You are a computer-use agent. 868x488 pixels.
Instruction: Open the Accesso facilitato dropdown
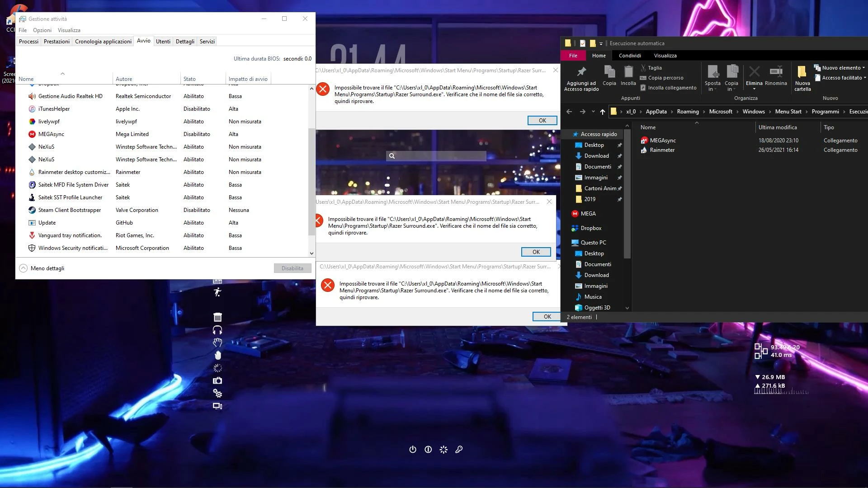pyautogui.click(x=841, y=78)
